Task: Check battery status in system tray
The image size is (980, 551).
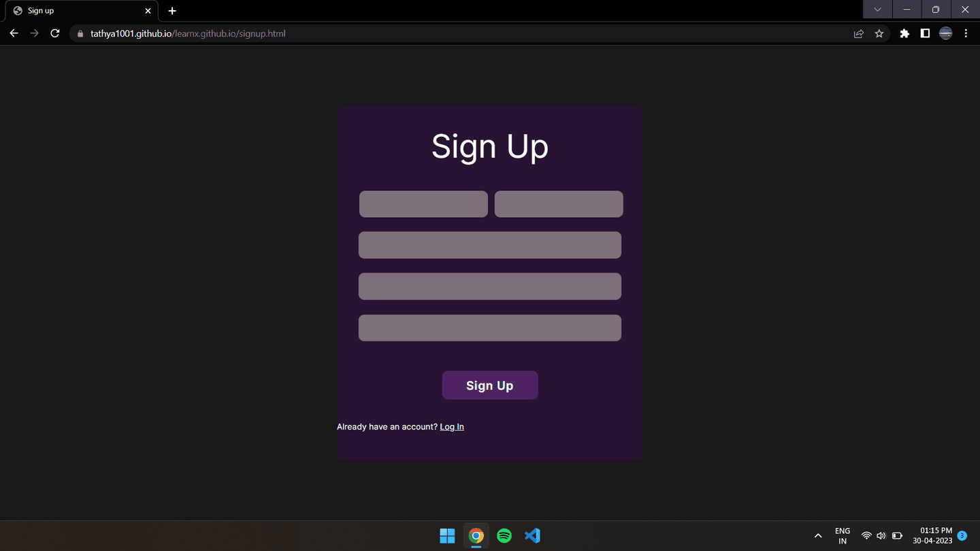Action: click(897, 536)
